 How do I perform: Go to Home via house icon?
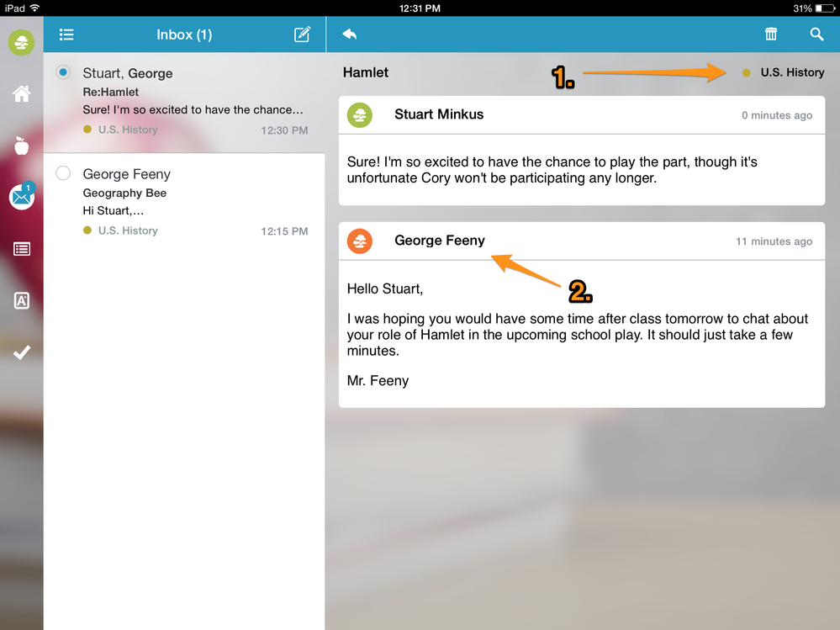tap(21, 93)
